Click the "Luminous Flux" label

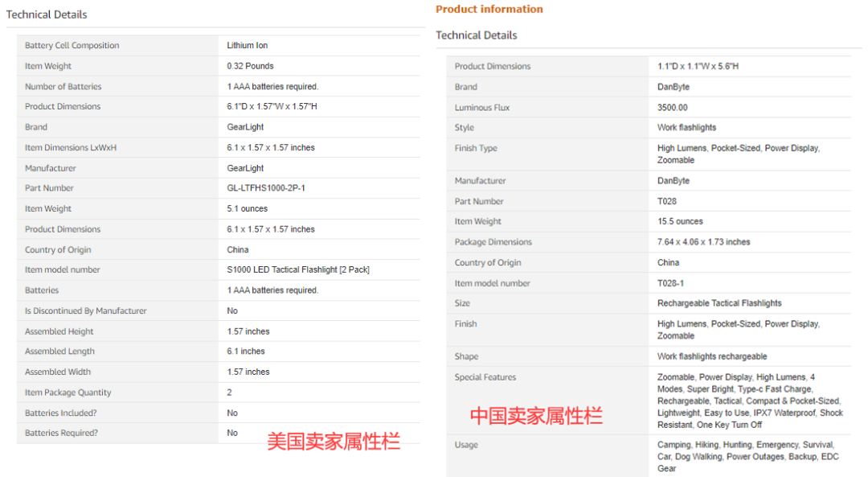click(481, 108)
